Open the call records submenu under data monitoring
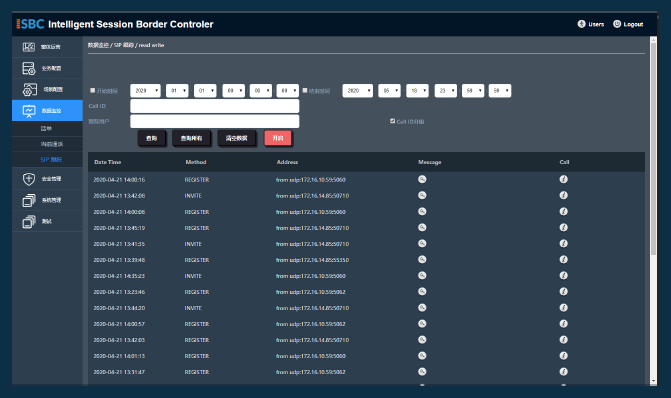Screen dimensions: 671x398 tap(46, 128)
